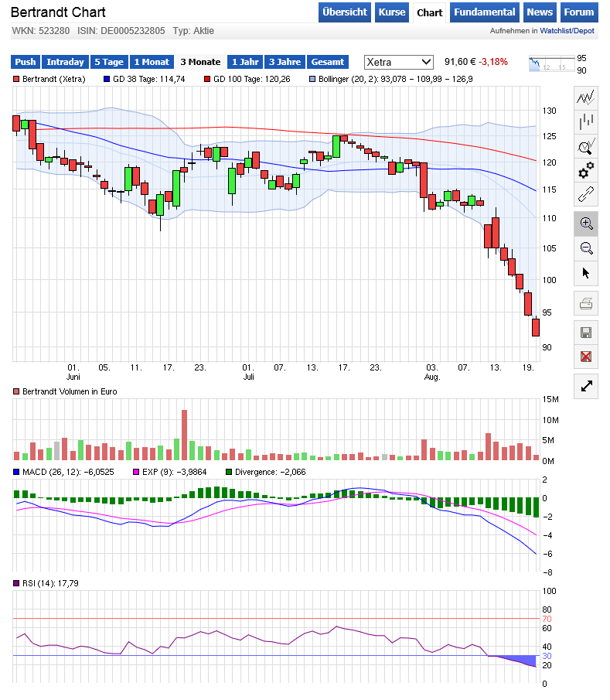The image size is (610, 700).
Task: Select the Chart tab
Action: tap(429, 12)
